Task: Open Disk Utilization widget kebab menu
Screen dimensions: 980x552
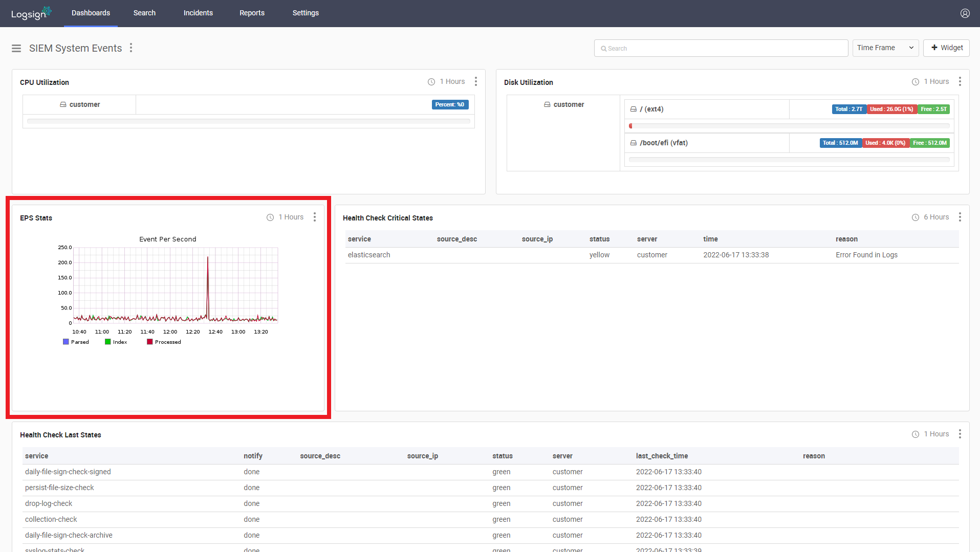Action: (960, 81)
